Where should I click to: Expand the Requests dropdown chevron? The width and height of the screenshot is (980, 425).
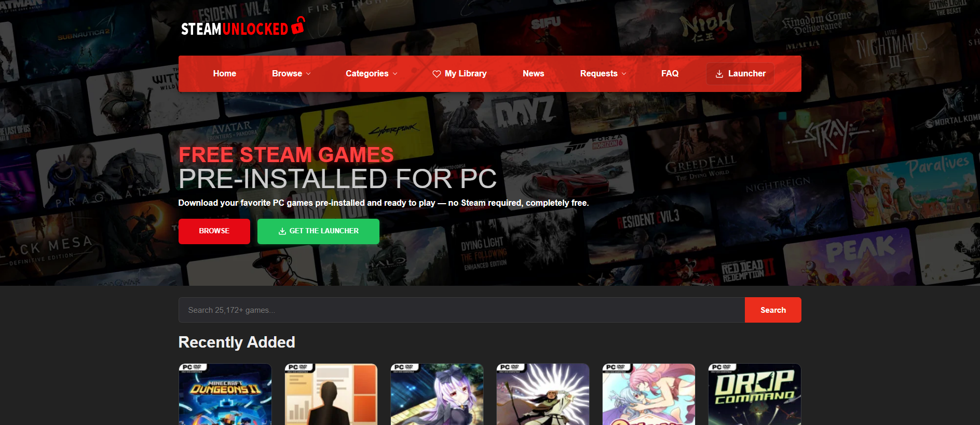pos(624,74)
